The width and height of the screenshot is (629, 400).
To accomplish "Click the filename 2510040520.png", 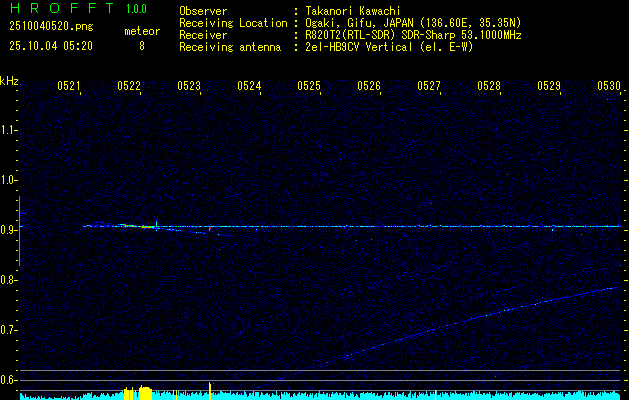I will pos(51,27).
